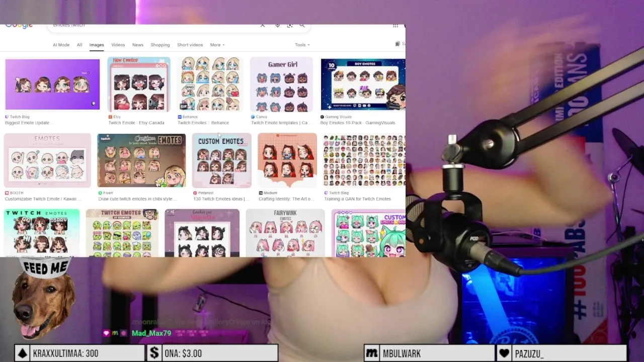The width and height of the screenshot is (644, 362).
Task: Click the MBULWARK overlay text
Action: tap(401, 353)
